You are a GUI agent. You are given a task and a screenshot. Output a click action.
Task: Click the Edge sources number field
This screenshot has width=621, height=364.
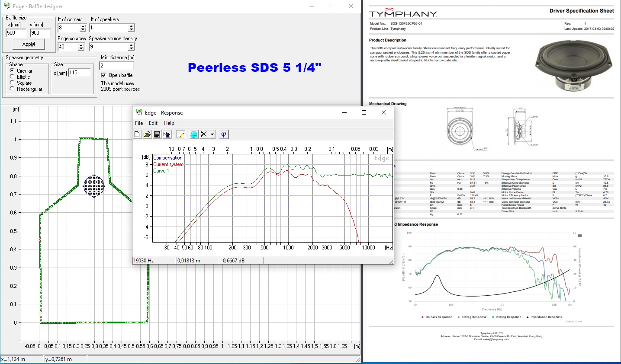[x=68, y=47]
